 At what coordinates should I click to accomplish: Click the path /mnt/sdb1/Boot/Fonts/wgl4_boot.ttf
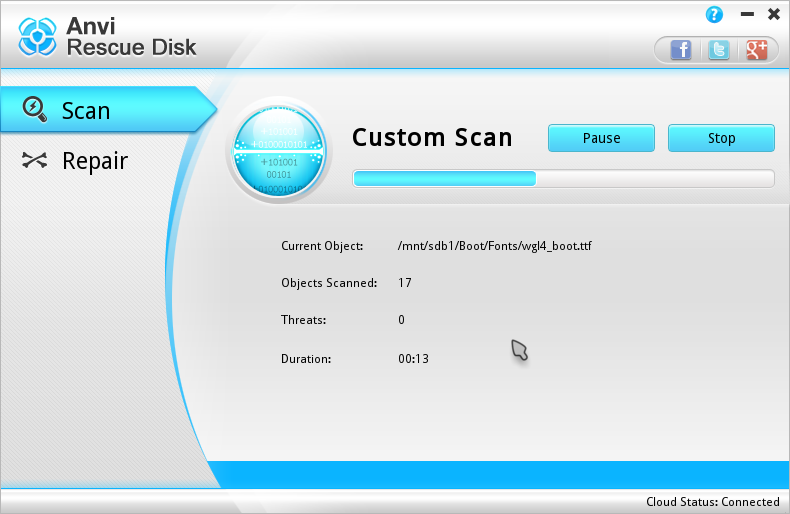coord(494,246)
